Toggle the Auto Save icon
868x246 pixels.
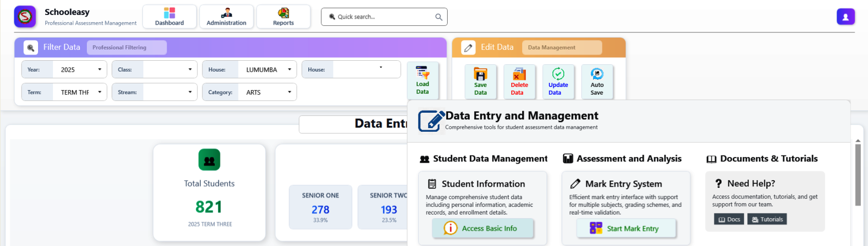tap(597, 74)
